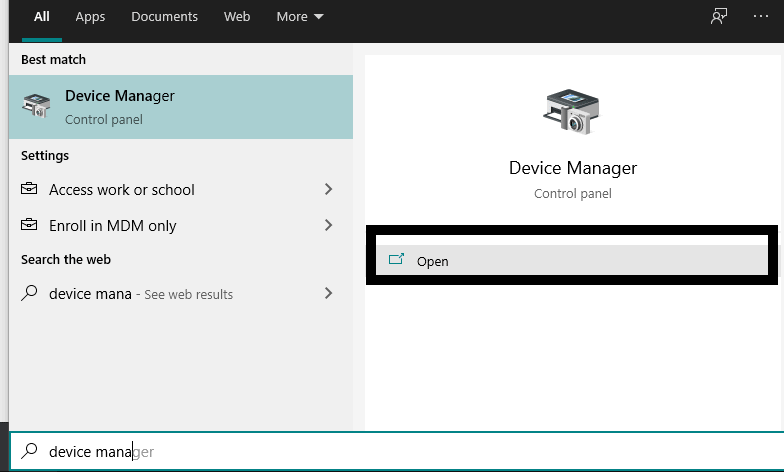Viewport: 784px width, 472px height.
Task: Click the Settings section heading
Action: (45, 156)
